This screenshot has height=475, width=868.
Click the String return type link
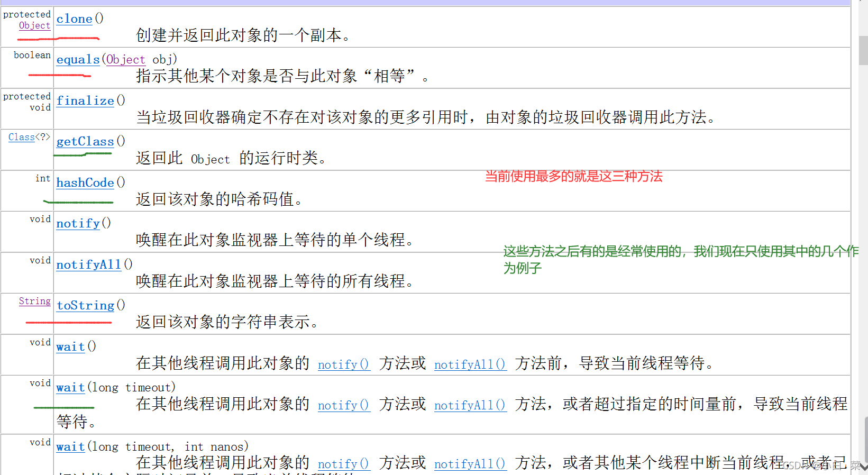(x=35, y=301)
